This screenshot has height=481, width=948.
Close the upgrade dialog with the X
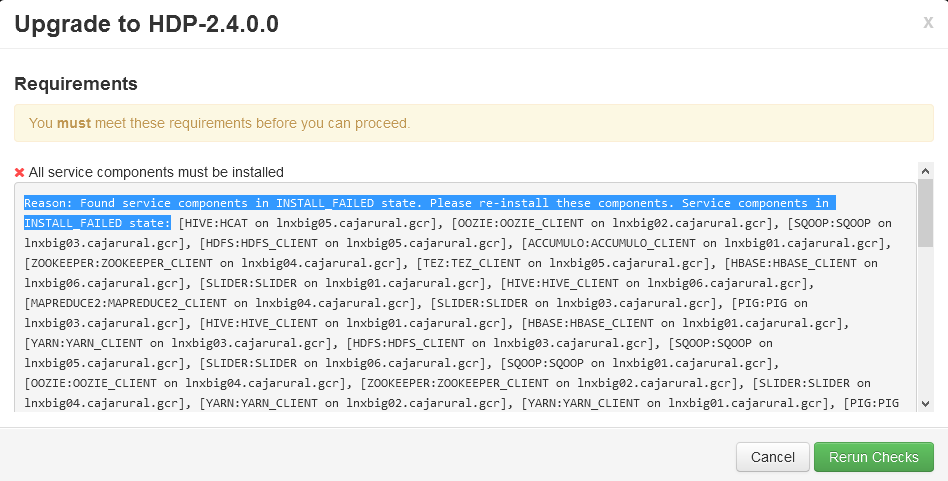coord(928,23)
